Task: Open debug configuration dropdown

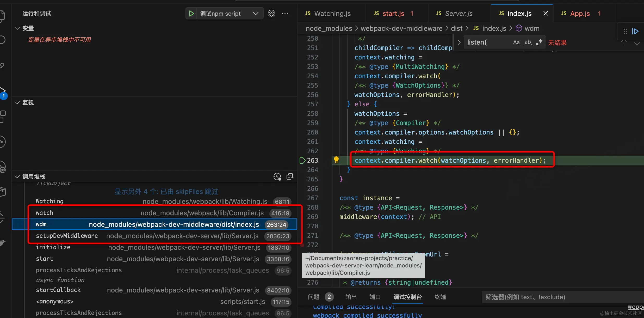Action: (256, 14)
